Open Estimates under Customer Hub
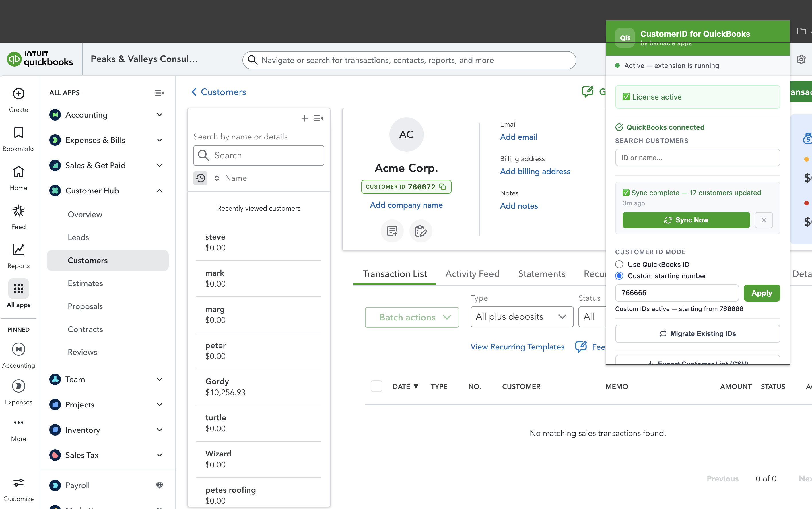 pyautogui.click(x=85, y=283)
